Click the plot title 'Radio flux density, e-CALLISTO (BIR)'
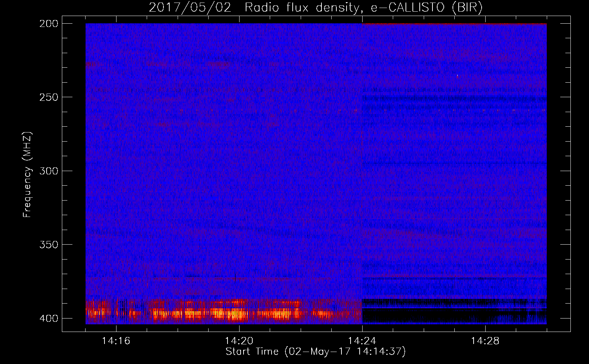This screenshot has width=589, height=364. [x=363, y=8]
